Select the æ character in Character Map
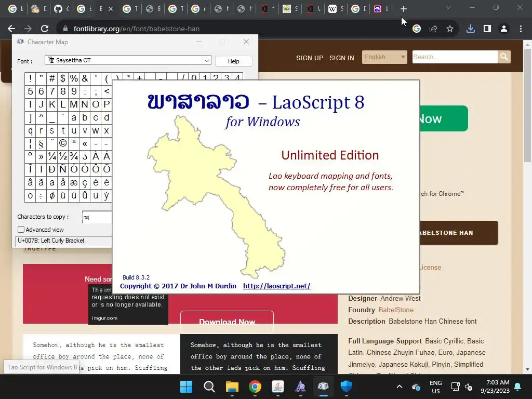 tap(74, 182)
